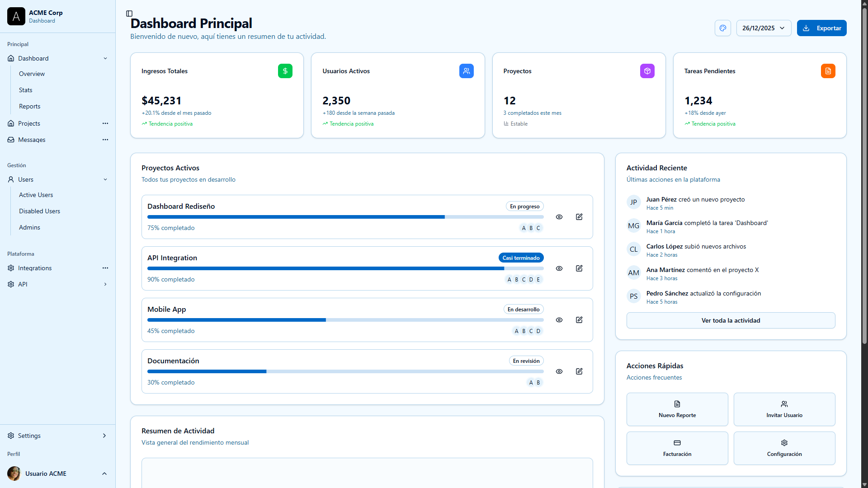The height and width of the screenshot is (488, 868).
Task: Open the theme palette picker
Action: pos(722,28)
